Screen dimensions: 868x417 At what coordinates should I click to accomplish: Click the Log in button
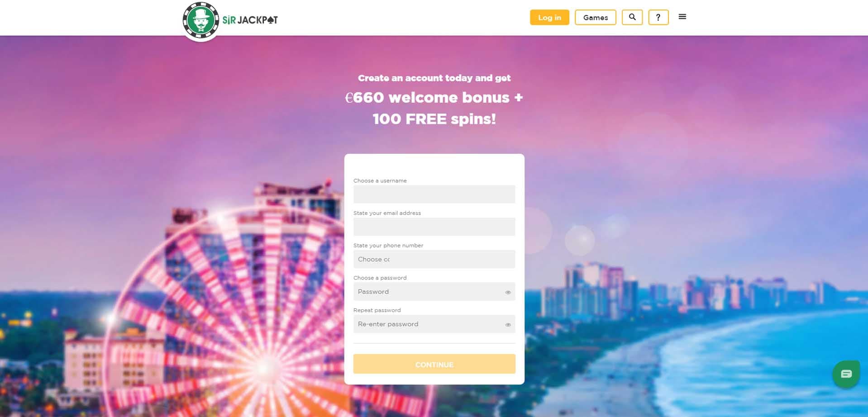click(549, 17)
